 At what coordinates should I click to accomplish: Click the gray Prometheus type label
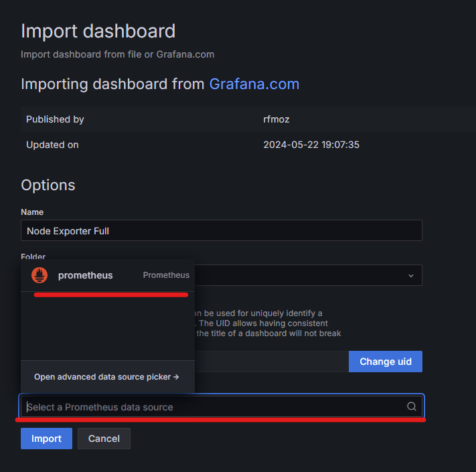point(166,275)
